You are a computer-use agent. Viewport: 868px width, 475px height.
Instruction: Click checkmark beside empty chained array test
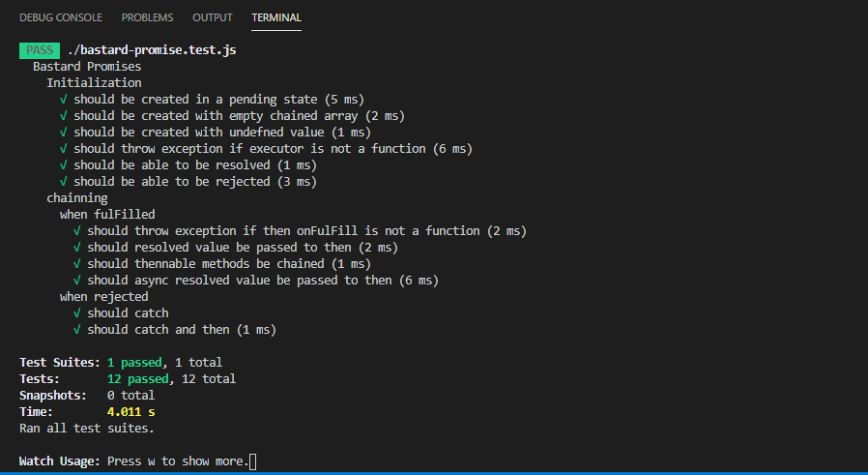pyautogui.click(x=63, y=116)
